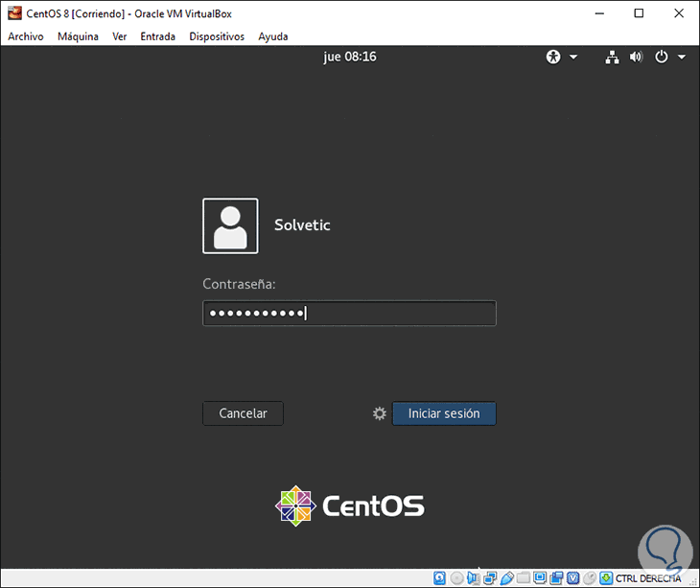Click the USB devices status icon
This screenshot has height=588, width=700.
click(506, 578)
